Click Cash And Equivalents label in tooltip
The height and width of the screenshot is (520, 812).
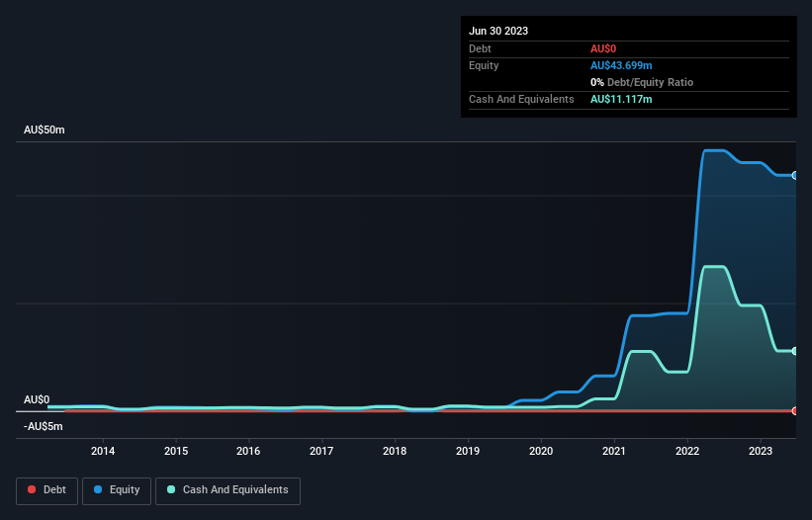tap(521, 99)
